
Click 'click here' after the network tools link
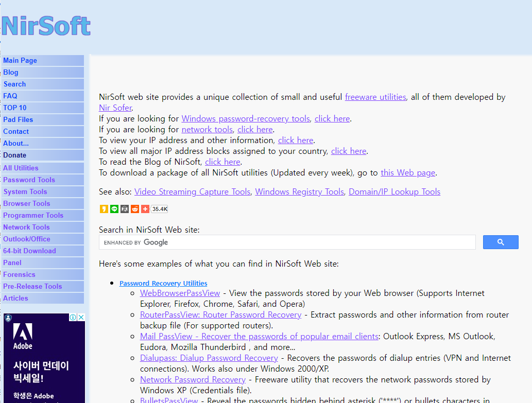(x=255, y=130)
